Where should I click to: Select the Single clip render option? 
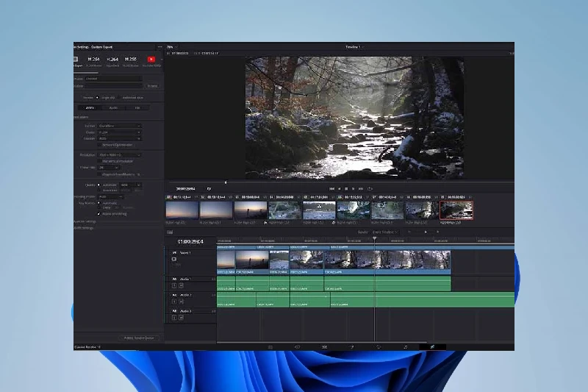click(97, 98)
